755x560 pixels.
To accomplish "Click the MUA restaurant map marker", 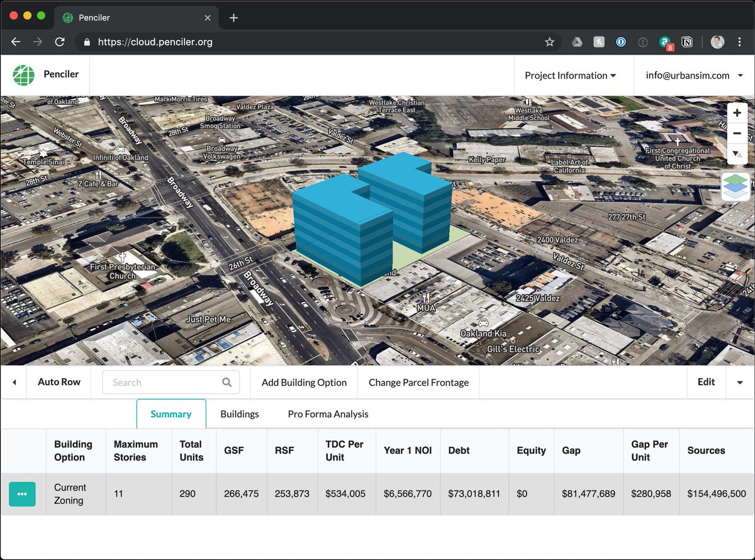I will click(x=427, y=301).
